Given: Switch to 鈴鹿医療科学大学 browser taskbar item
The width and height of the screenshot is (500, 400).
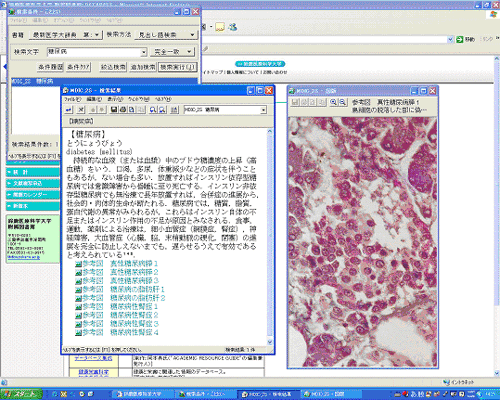Looking at the screenshot, I should click(142, 394).
